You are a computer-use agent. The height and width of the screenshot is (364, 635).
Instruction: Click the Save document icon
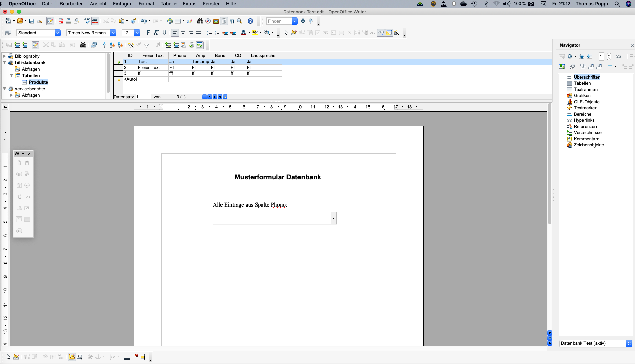pos(32,21)
